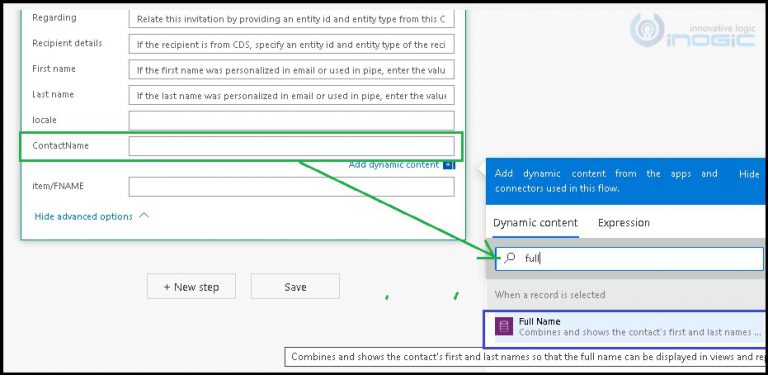The height and width of the screenshot is (375, 768).
Task: Click the Full Name entity icon
Action: pos(504,327)
